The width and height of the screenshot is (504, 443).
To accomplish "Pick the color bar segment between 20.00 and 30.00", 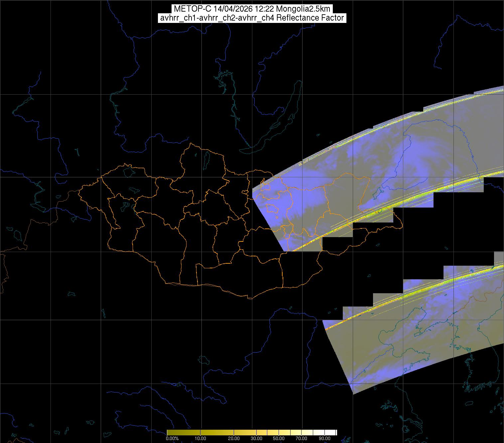I will click(245, 432).
